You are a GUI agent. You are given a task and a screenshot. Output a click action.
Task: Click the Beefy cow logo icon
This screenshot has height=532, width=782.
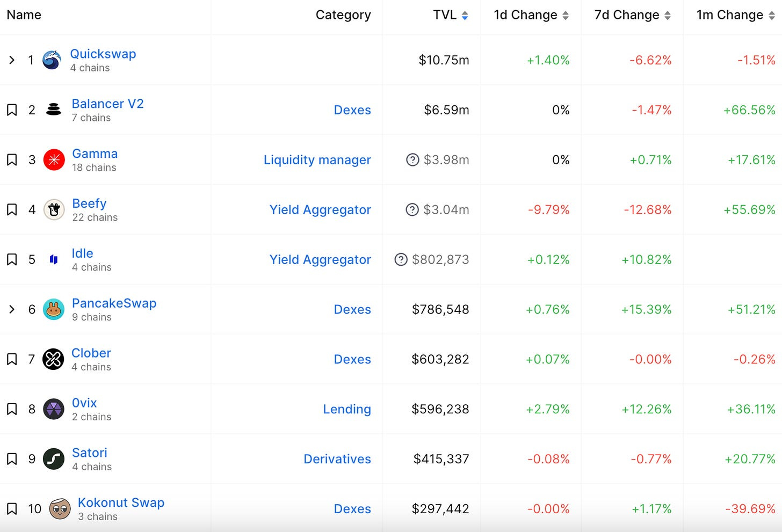(x=54, y=210)
